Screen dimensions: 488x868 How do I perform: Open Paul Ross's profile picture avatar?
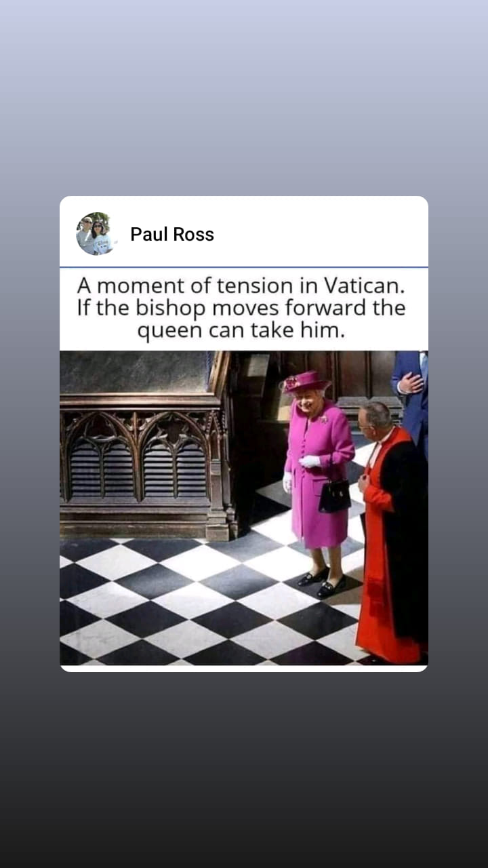tap(95, 234)
